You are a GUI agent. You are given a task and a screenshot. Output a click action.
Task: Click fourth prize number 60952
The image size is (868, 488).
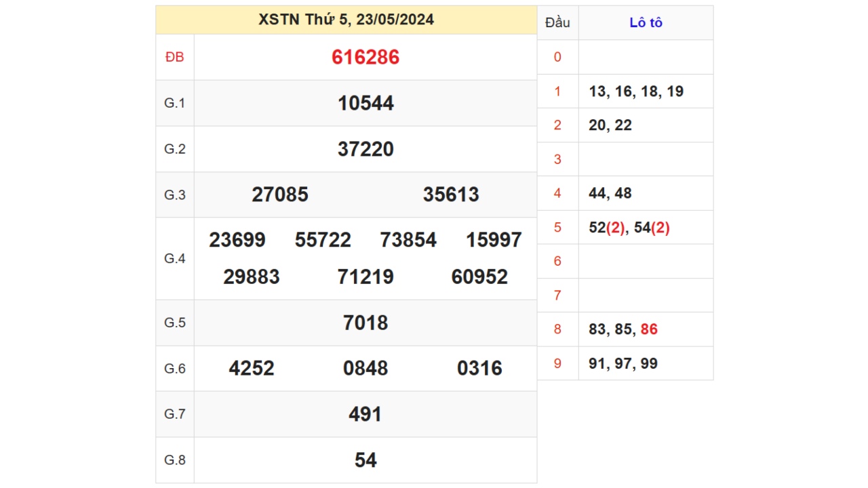479,277
